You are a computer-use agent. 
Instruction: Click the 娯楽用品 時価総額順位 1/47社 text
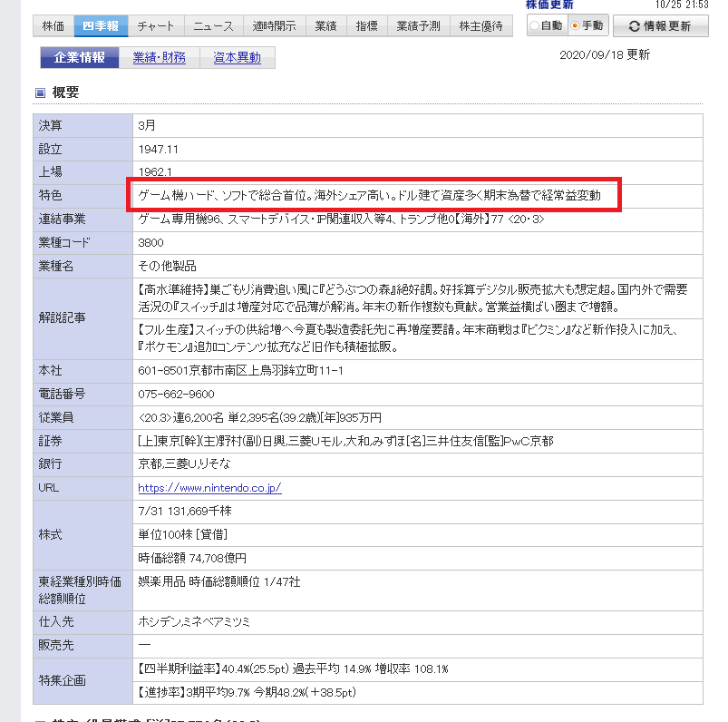219,581
